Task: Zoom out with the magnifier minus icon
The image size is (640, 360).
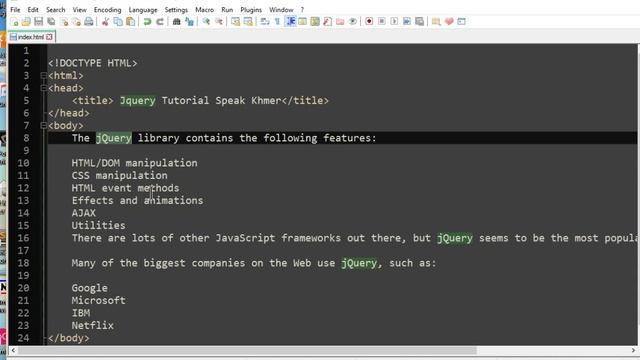Action: pyautogui.click(x=219, y=22)
